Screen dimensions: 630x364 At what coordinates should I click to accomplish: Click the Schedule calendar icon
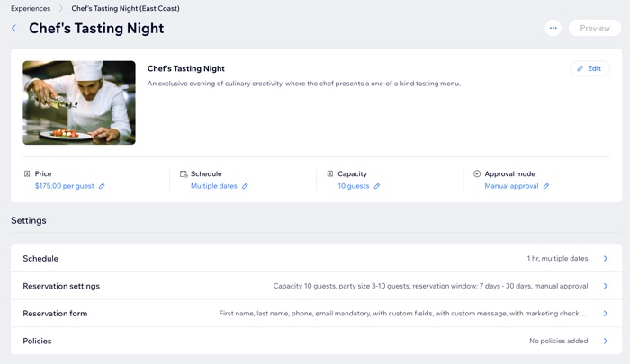(x=184, y=173)
